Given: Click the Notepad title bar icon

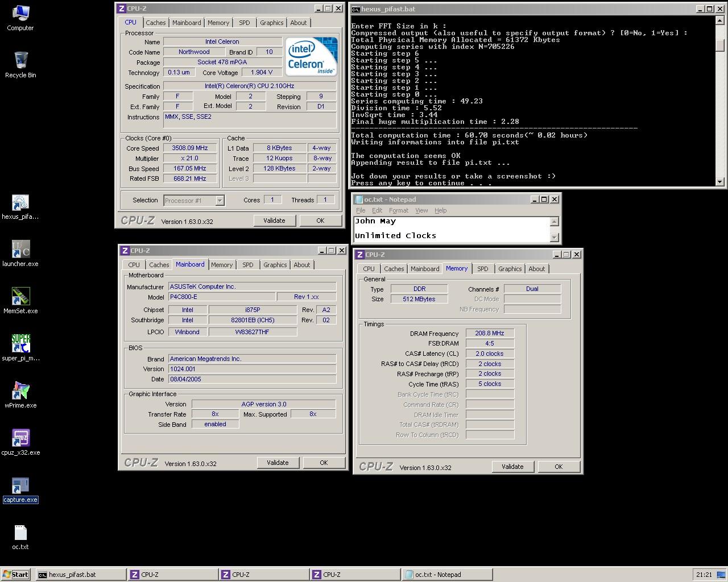Looking at the screenshot, I should pos(358,199).
